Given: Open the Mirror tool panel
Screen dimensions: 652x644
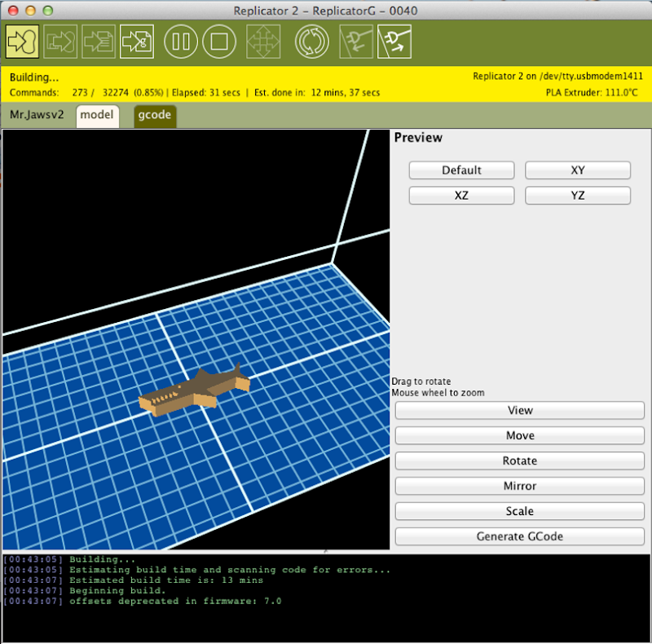Looking at the screenshot, I should click(520, 486).
